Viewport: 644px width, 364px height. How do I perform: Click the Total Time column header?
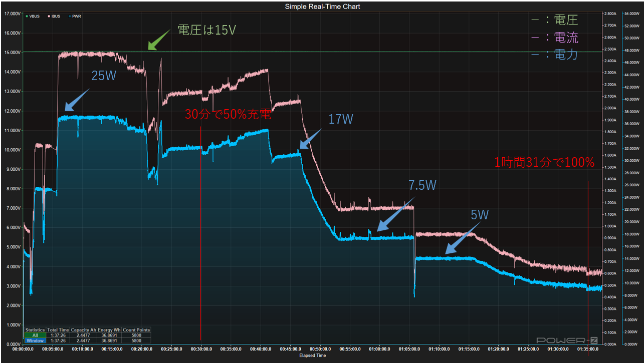58,330
